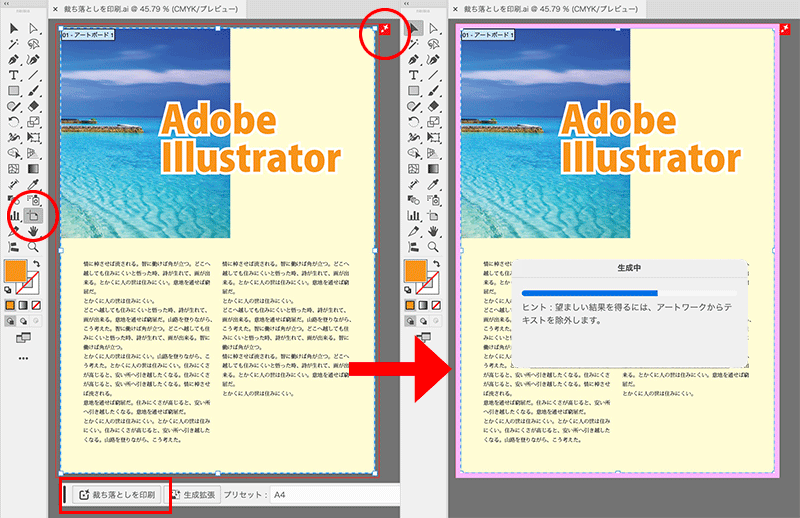Choose the Magic Wand tool in left window
This screenshot has height=518, width=800.
(14, 44)
